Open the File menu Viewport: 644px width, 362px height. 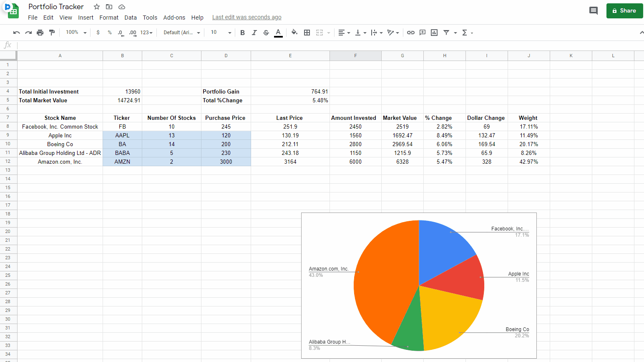pyautogui.click(x=33, y=18)
